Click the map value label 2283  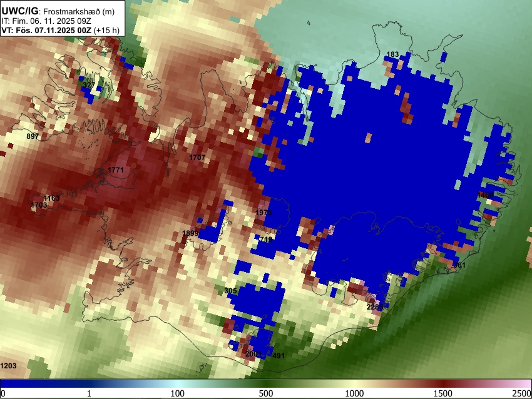[x=374, y=307]
